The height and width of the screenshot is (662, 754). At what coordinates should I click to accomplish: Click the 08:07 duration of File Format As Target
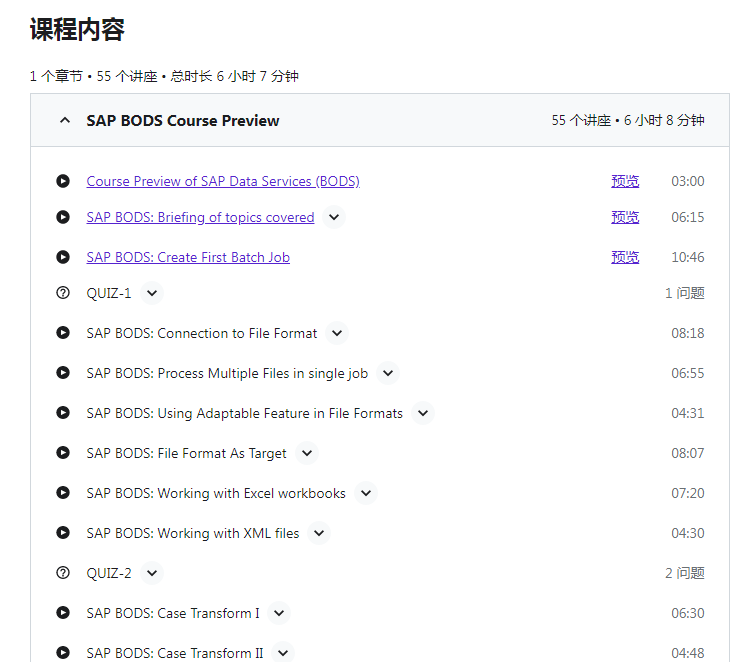point(688,453)
